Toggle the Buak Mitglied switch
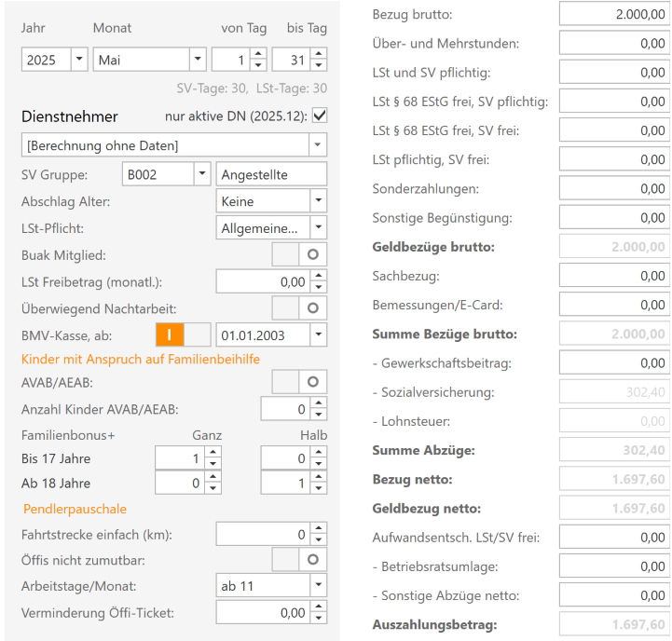Viewport: 672px width, 641px height. click(299, 253)
